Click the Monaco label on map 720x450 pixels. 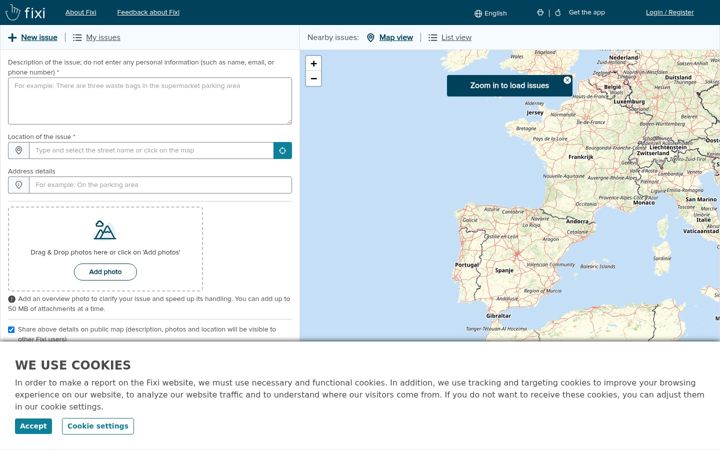click(644, 202)
